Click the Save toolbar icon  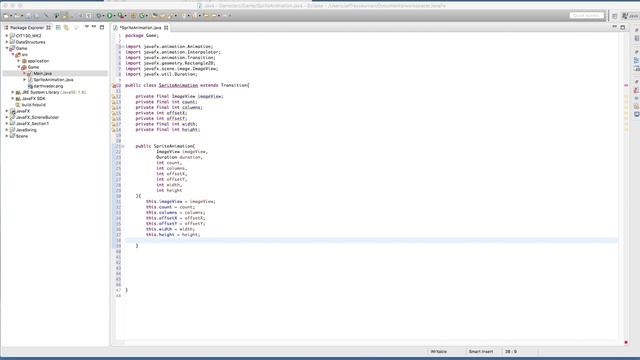pos(28,16)
